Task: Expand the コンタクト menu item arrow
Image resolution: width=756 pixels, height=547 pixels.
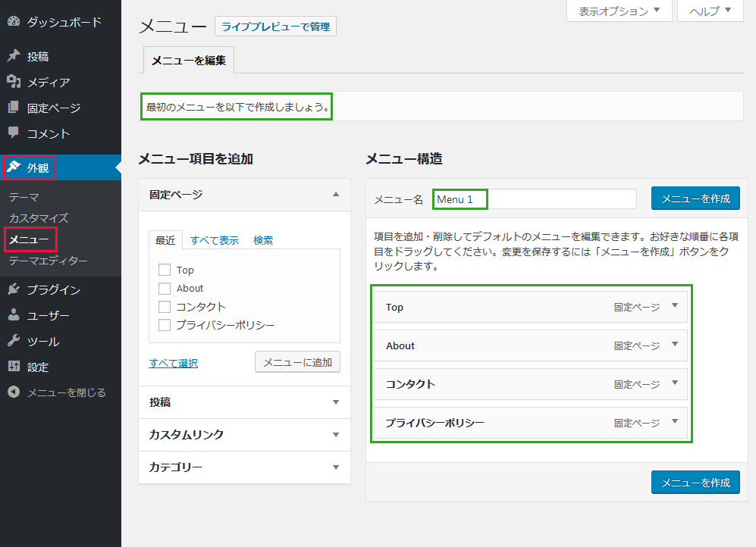Action: pyautogui.click(x=675, y=383)
